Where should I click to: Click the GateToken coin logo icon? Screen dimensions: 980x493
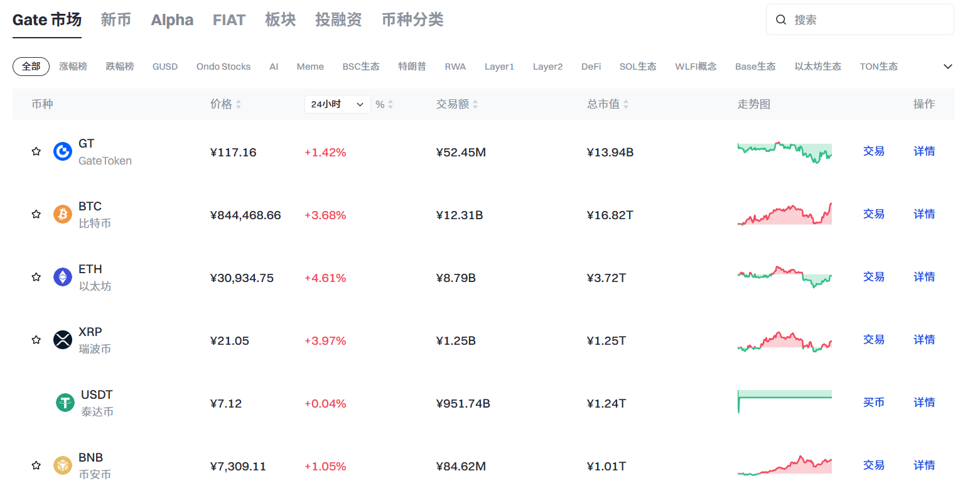(x=63, y=151)
